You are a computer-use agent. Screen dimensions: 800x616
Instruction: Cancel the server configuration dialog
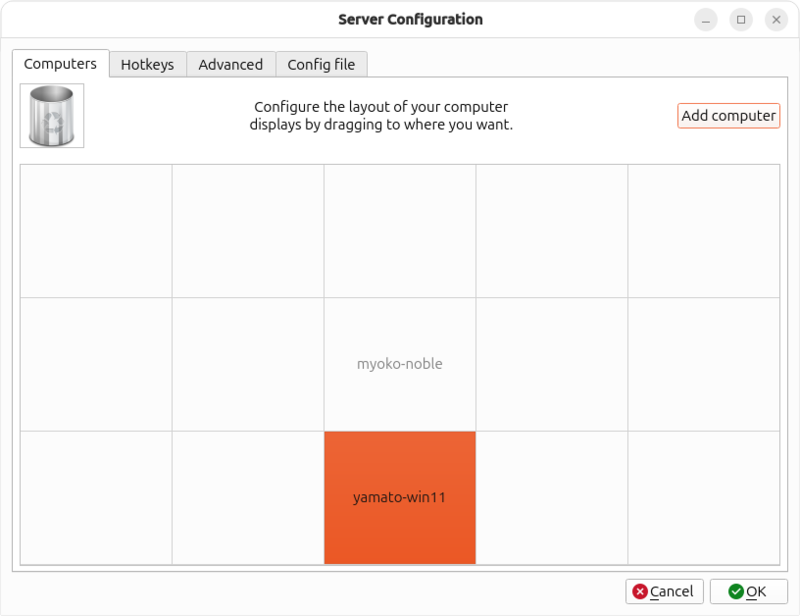point(665,591)
